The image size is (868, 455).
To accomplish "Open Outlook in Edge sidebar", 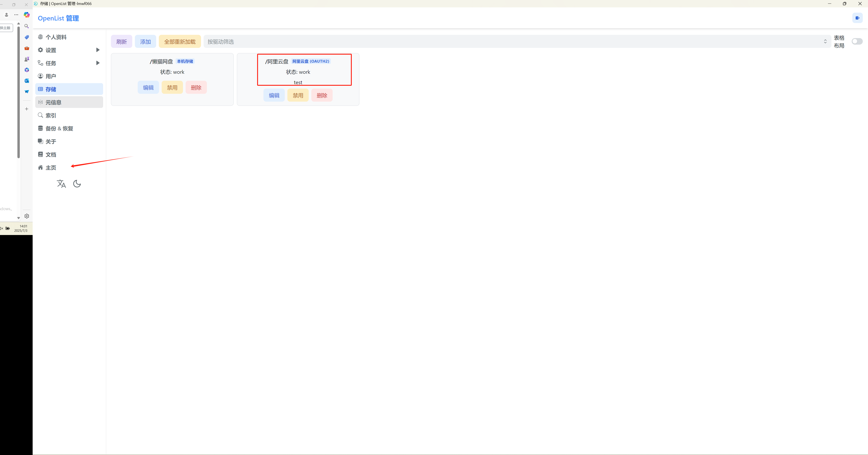I will (x=27, y=81).
